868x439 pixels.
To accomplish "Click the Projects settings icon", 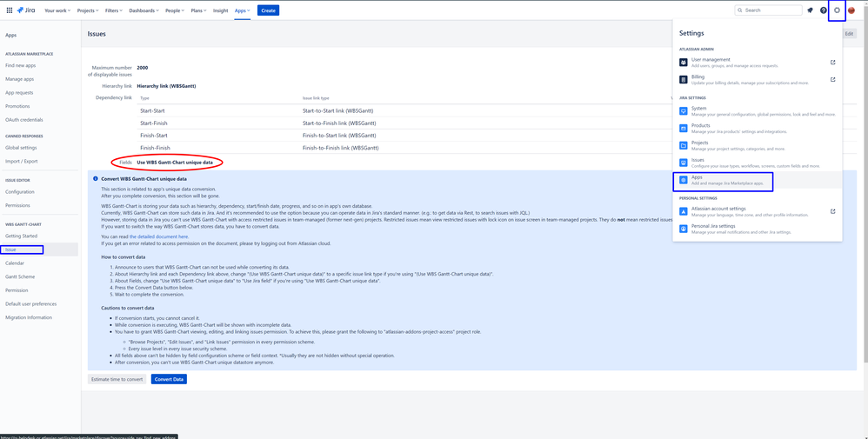I will [x=684, y=145].
